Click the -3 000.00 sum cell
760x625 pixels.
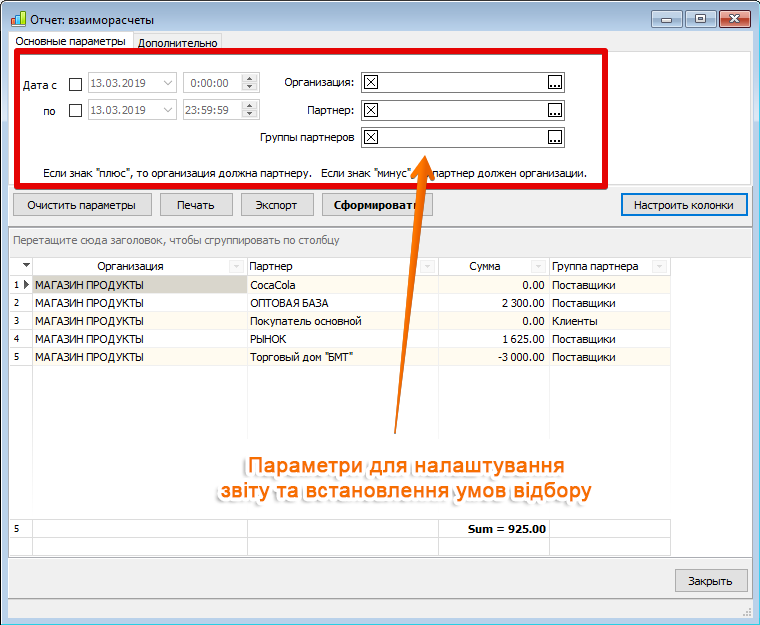[494, 357]
